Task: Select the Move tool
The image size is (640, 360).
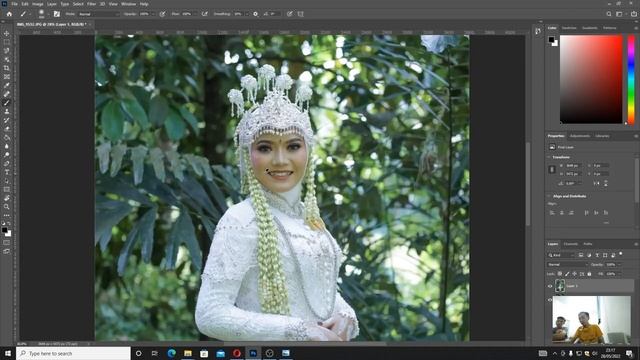Action: (x=7, y=33)
